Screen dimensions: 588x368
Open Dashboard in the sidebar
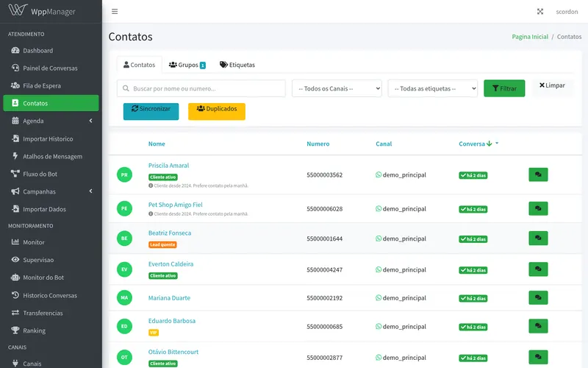pyautogui.click(x=51, y=50)
